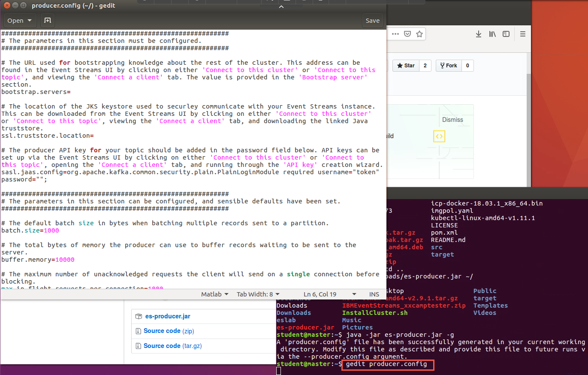
Task: Expand the arrow beside Ln 6, Col 19
Action: pos(354,294)
